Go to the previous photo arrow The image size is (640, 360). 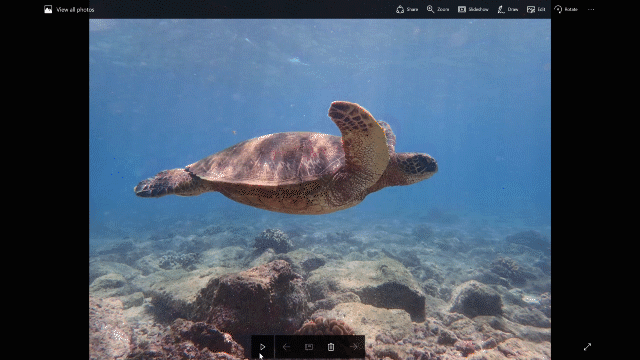click(x=286, y=347)
